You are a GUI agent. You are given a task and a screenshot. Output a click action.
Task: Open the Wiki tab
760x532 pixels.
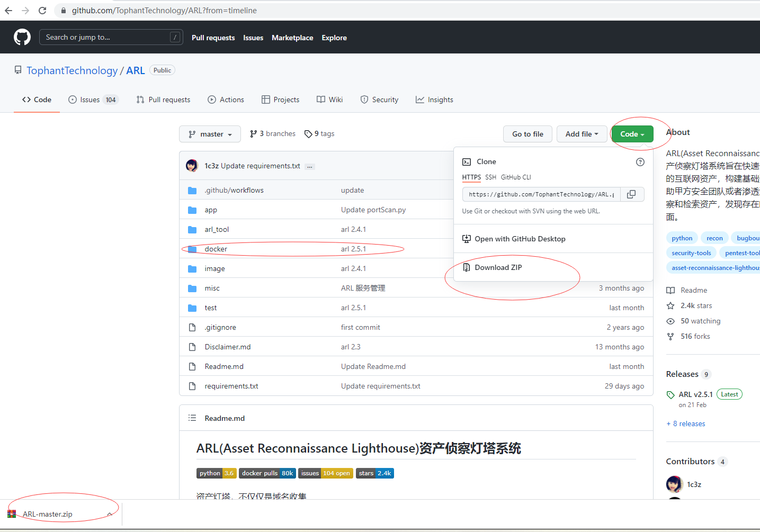pyautogui.click(x=330, y=100)
